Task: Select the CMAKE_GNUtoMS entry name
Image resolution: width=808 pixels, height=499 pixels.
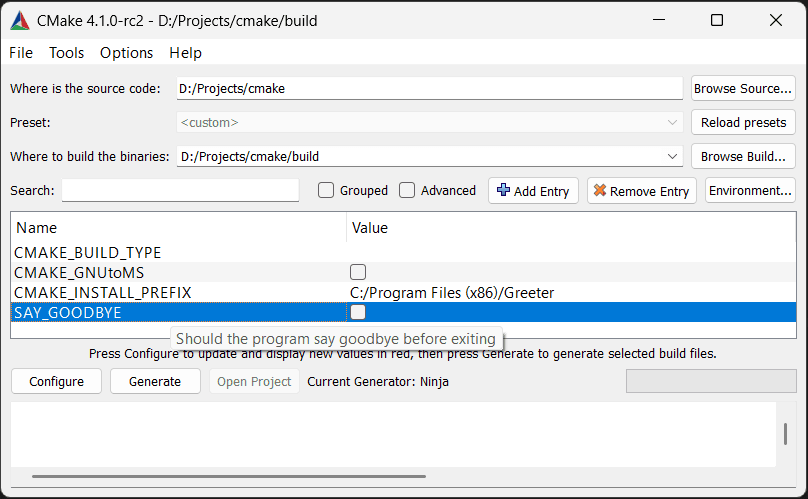Action: [x=79, y=272]
